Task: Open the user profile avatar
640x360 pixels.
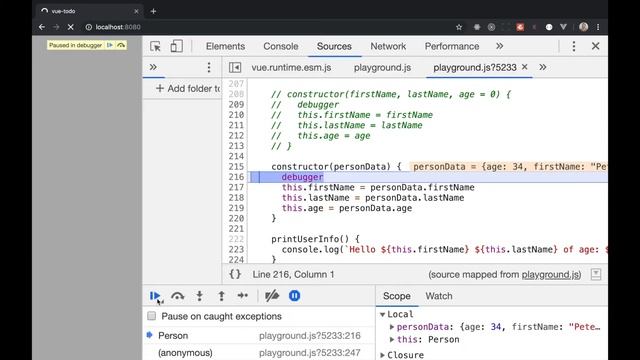Action: pos(584,27)
